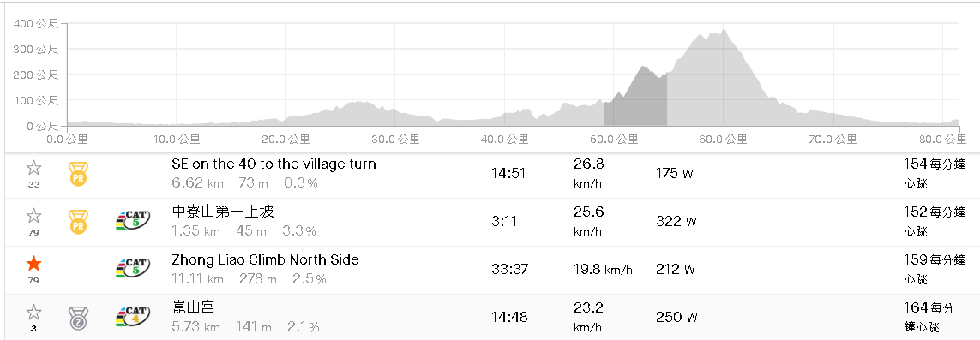Unstar the Zhong Liao Climb North Side segment
This screenshot has width=980, height=340.
[x=33, y=264]
